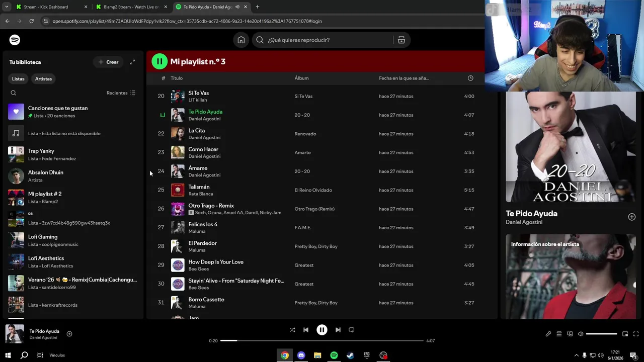The image size is (644, 362).
Task: Skip to the next track
Action: (x=338, y=330)
